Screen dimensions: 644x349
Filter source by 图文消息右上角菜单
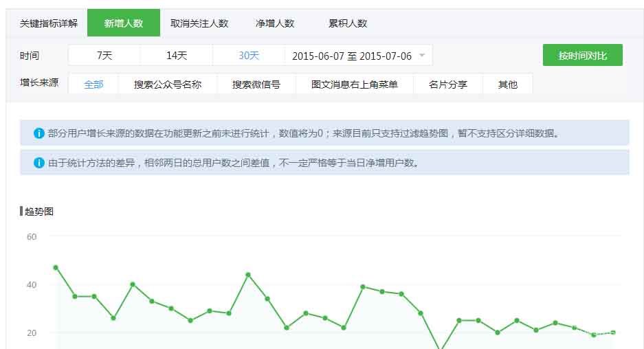point(355,85)
